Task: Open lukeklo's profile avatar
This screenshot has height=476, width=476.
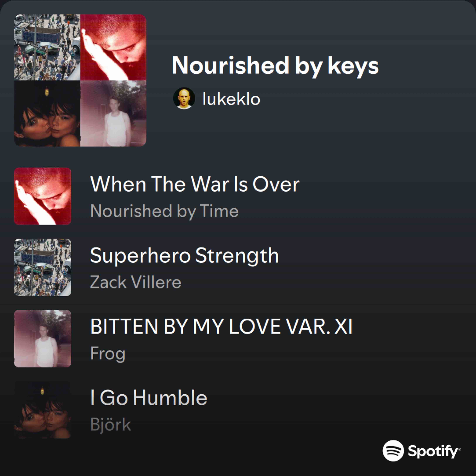Action: pos(184,98)
